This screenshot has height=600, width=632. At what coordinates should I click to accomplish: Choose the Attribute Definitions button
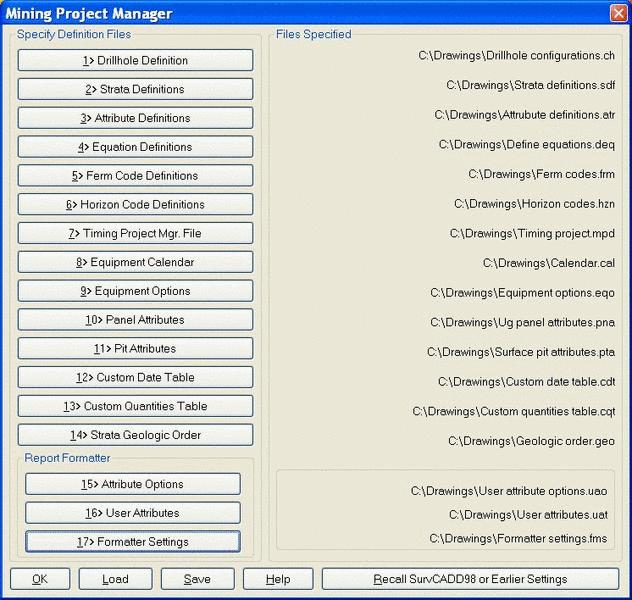point(135,118)
